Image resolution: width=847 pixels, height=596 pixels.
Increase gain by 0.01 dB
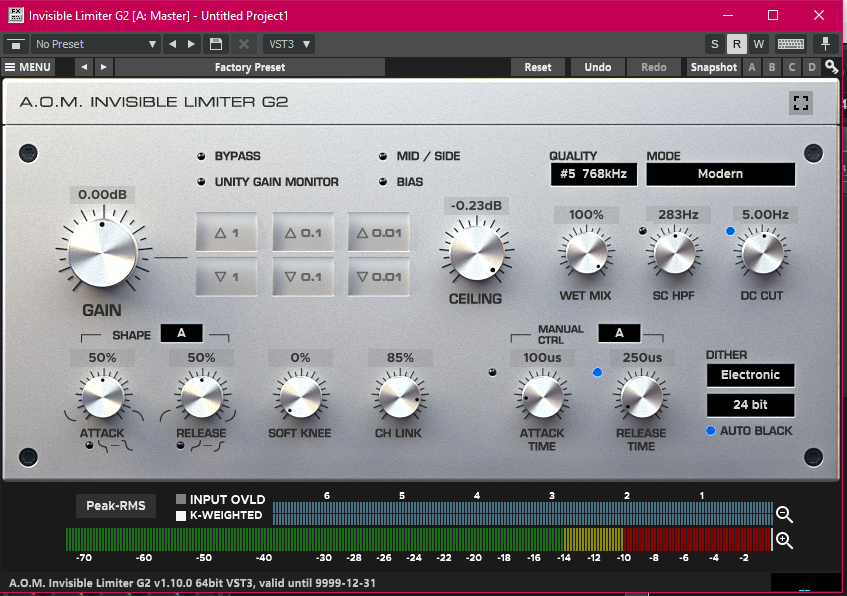click(x=379, y=232)
